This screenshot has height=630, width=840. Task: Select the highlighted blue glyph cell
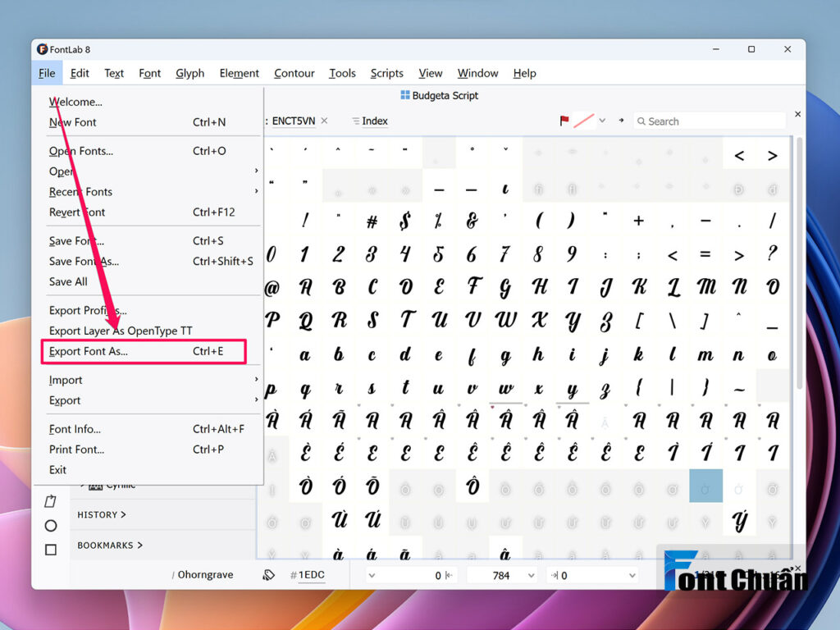point(705,486)
